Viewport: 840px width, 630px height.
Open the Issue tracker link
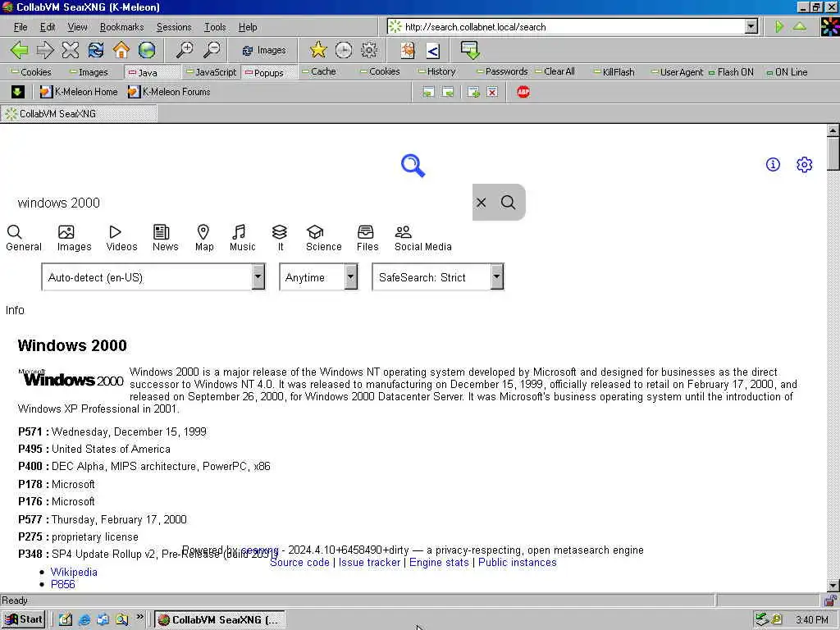tap(369, 563)
